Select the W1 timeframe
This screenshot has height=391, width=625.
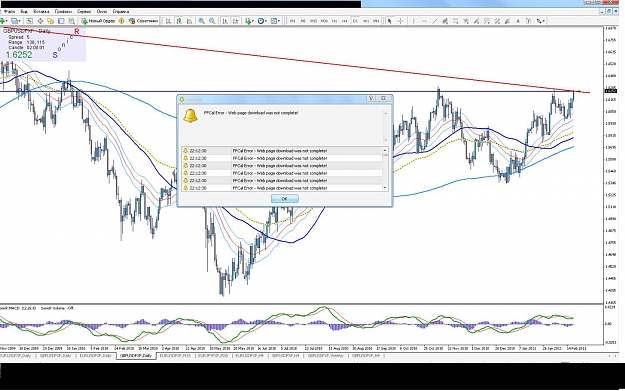click(366, 21)
